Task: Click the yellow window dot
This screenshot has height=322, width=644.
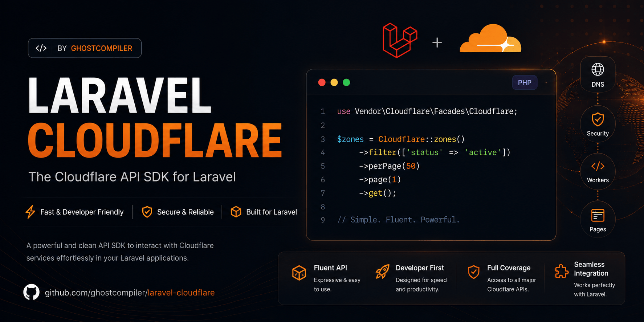Action: (x=334, y=82)
